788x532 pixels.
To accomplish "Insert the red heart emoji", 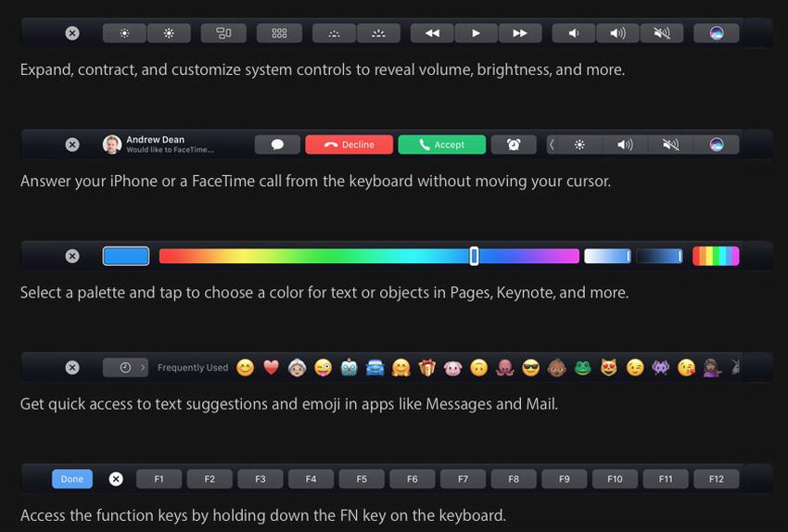I will (271, 368).
